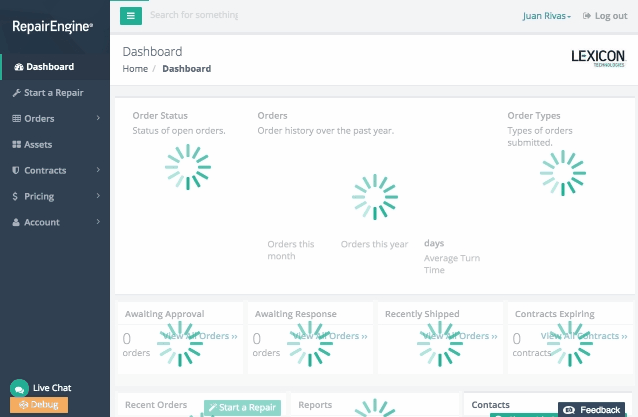Click the Start a Repair wrench icon
Viewport: 638px width, 417px height.
[16, 93]
